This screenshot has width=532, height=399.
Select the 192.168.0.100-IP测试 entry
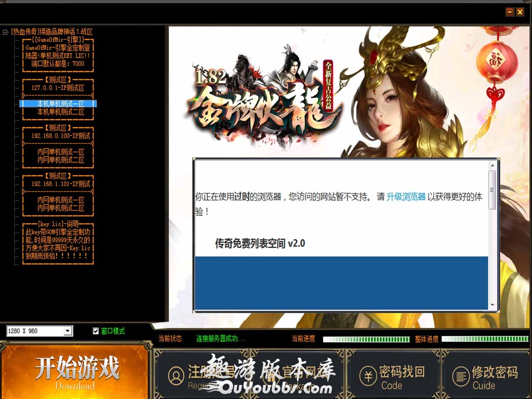coord(61,135)
